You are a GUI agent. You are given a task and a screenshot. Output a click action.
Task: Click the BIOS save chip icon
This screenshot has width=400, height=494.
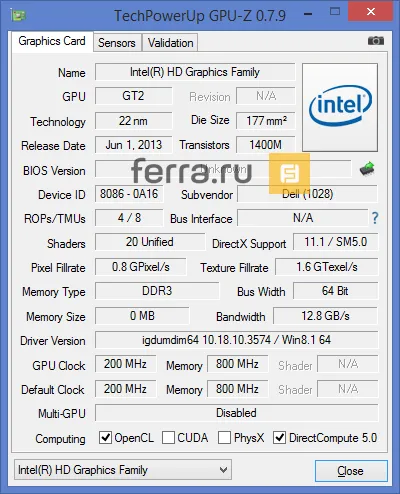367,169
